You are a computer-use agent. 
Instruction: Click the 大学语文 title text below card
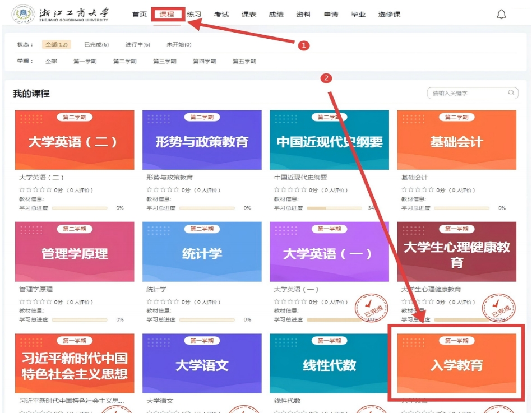pos(160,401)
